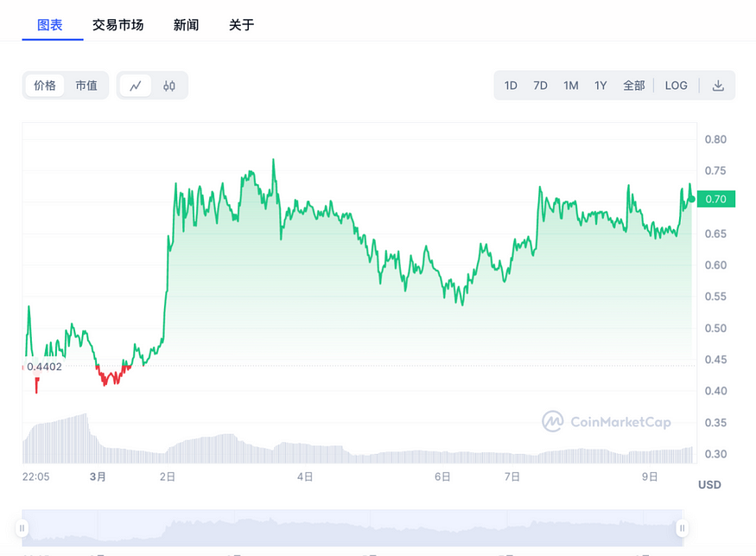This screenshot has height=556, width=756.
Task: Click the green endpoint dot on price line
Action: point(692,199)
